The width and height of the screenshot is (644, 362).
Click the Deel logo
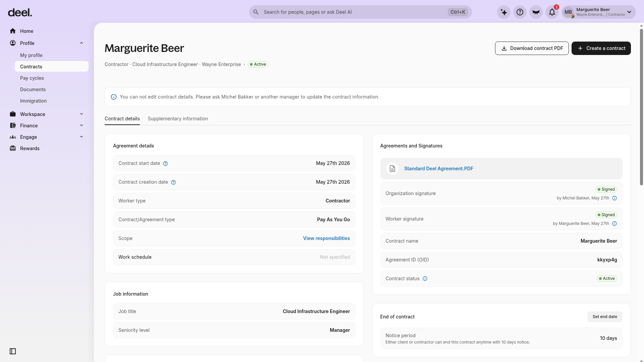(x=20, y=13)
